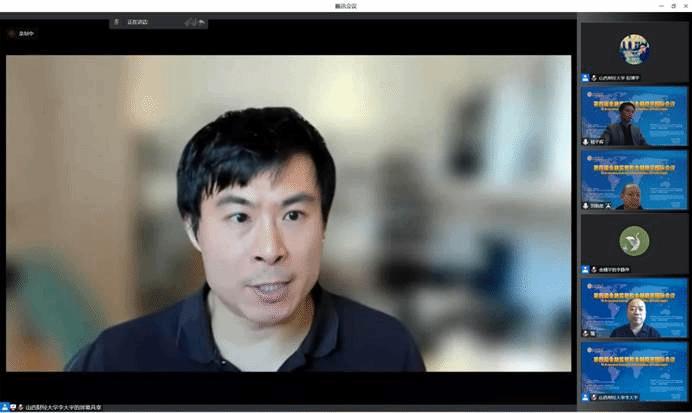Close the Tencent Meeting window
This screenshot has height=413, width=692.
pyautogui.click(x=682, y=5)
